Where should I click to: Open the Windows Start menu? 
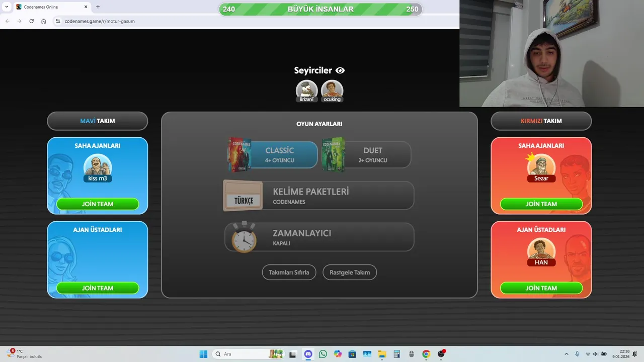coord(203,354)
